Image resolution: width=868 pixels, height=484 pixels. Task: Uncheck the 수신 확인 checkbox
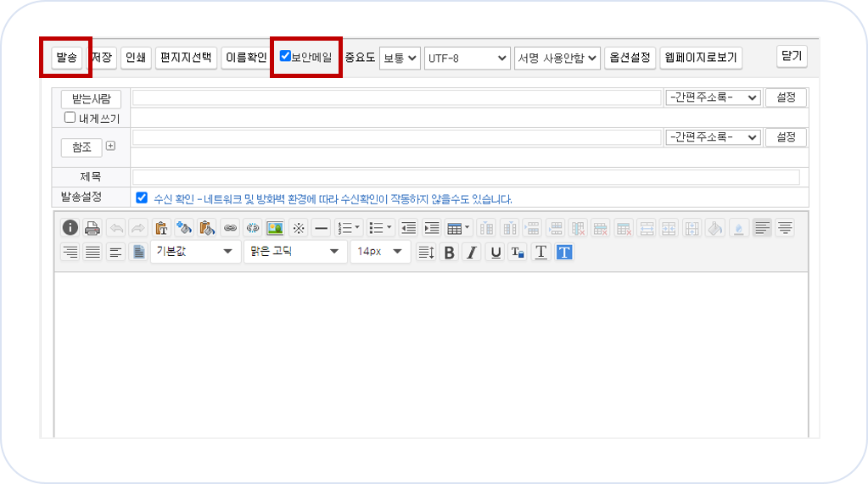click(x=142, y=197)
